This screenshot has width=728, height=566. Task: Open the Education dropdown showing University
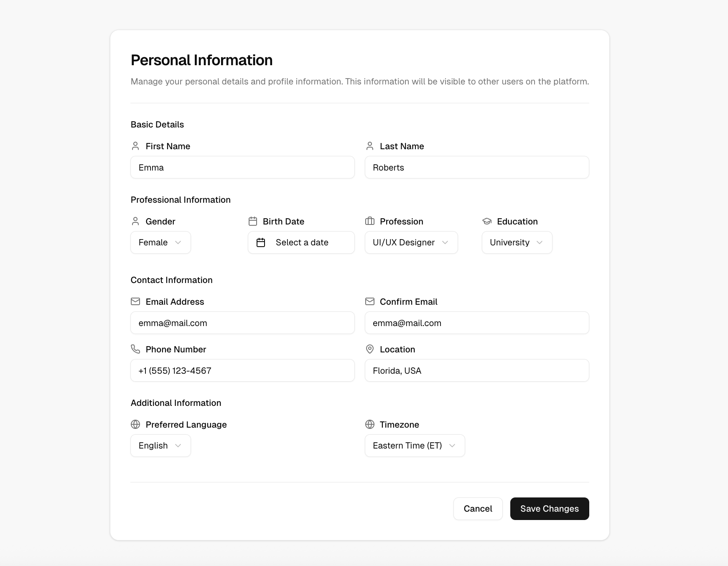coord(517,242)
